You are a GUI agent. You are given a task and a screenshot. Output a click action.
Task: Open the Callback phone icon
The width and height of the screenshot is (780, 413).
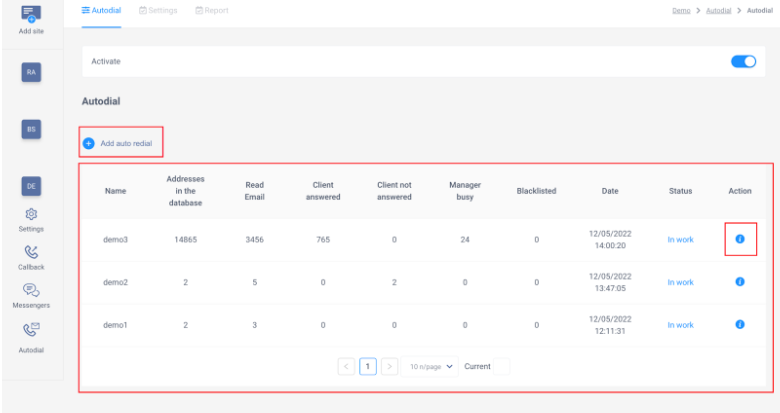tap(31, 252)
